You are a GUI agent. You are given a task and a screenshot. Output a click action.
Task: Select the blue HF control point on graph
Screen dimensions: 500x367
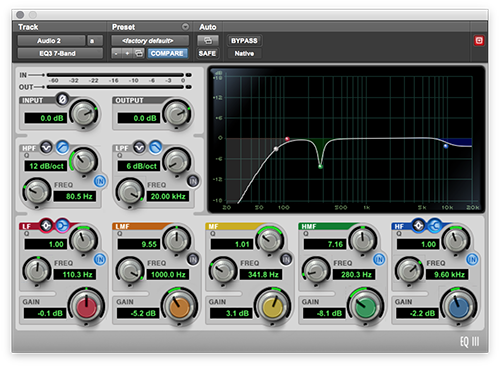tap(446, 146)
